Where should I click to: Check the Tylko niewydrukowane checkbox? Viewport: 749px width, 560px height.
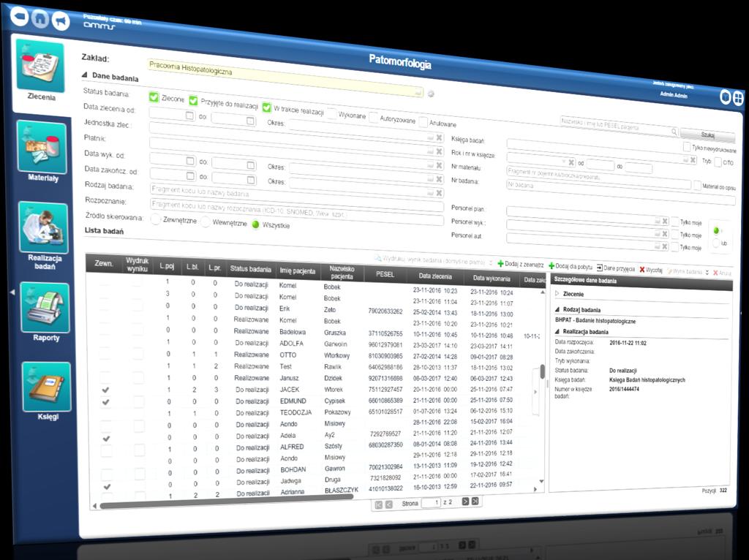pyautogui.click(x=687, y=146)
